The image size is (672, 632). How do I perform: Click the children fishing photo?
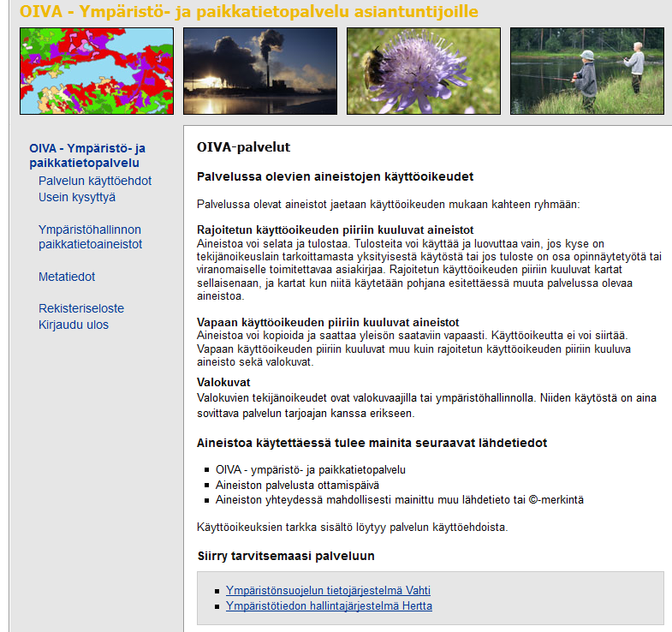tap(586, 71)
